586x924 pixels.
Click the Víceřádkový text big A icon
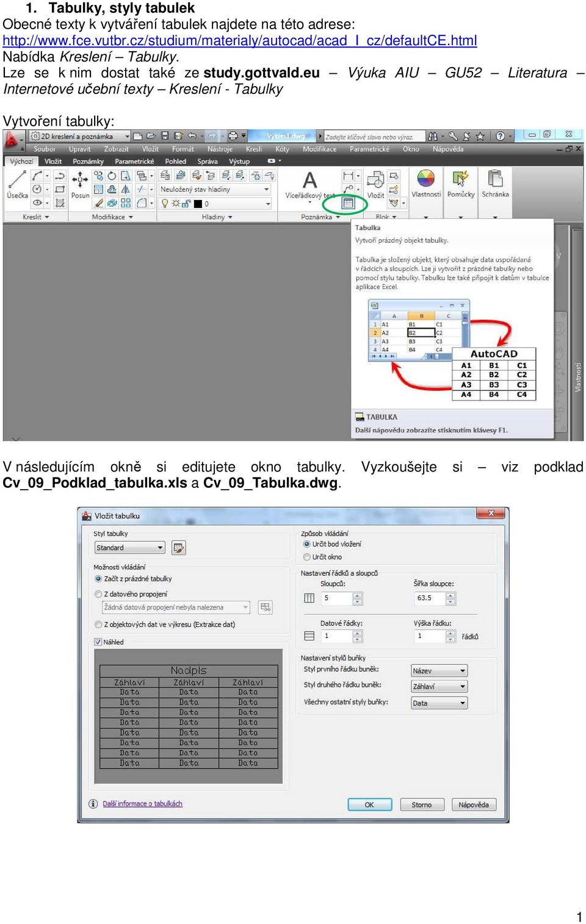coord(310,180)
